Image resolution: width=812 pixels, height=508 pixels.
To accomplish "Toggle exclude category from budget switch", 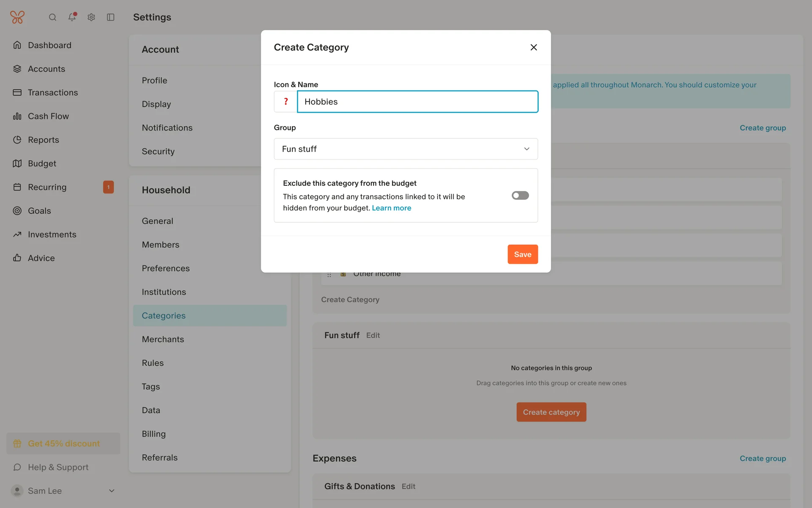I will click(520, 196).
